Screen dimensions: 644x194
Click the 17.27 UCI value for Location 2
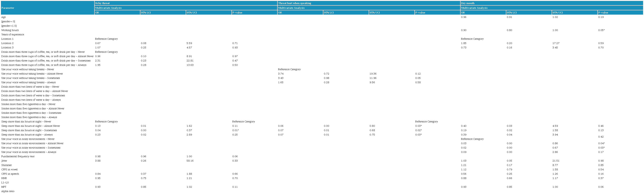(556, 43)
